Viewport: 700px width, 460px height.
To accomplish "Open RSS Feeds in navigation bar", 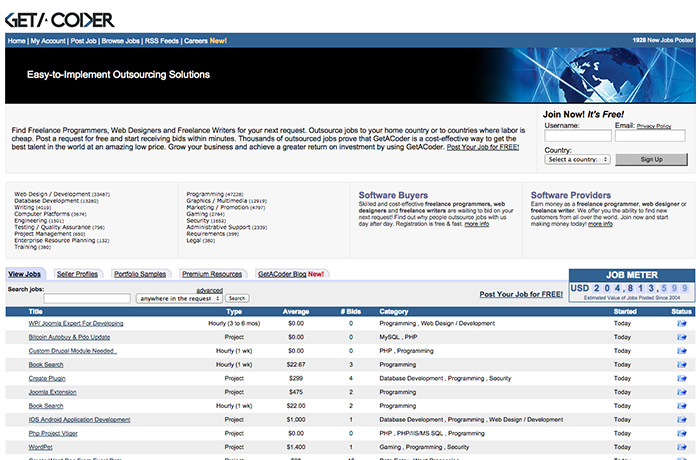I will coord(162,41).
